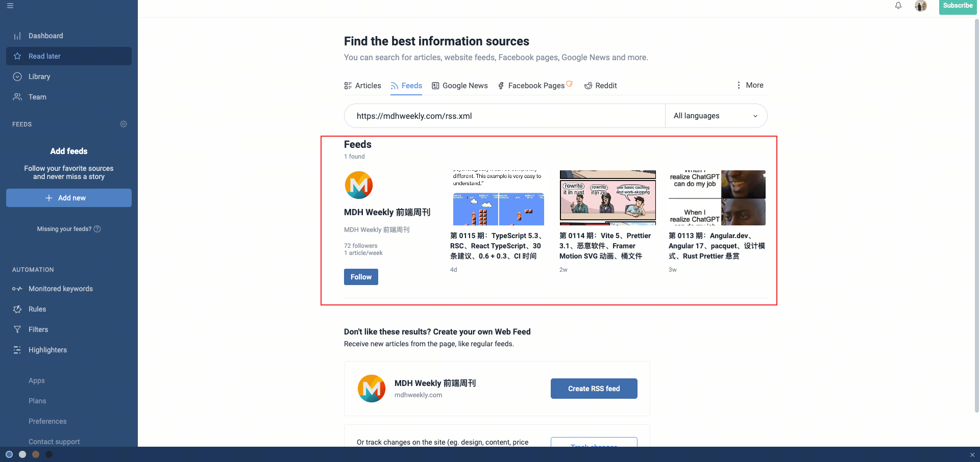Open the hamburger menu in the sidebar

10,6
